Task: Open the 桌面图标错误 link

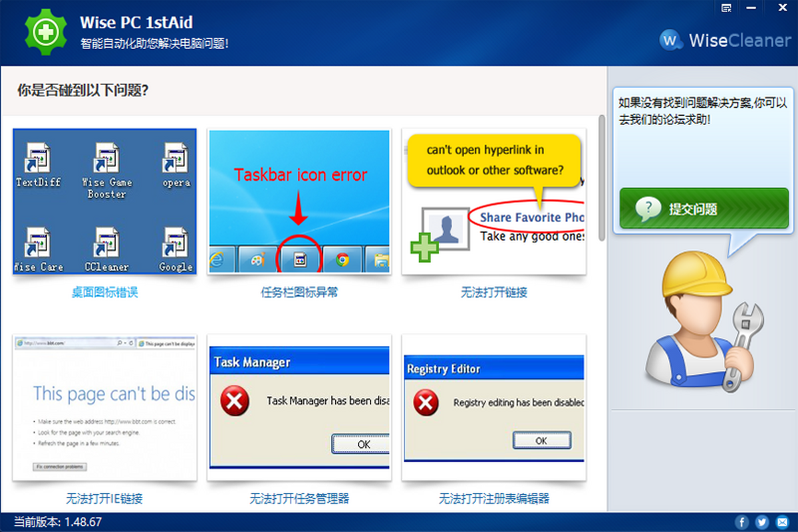Action: click(x=105, y=292)
